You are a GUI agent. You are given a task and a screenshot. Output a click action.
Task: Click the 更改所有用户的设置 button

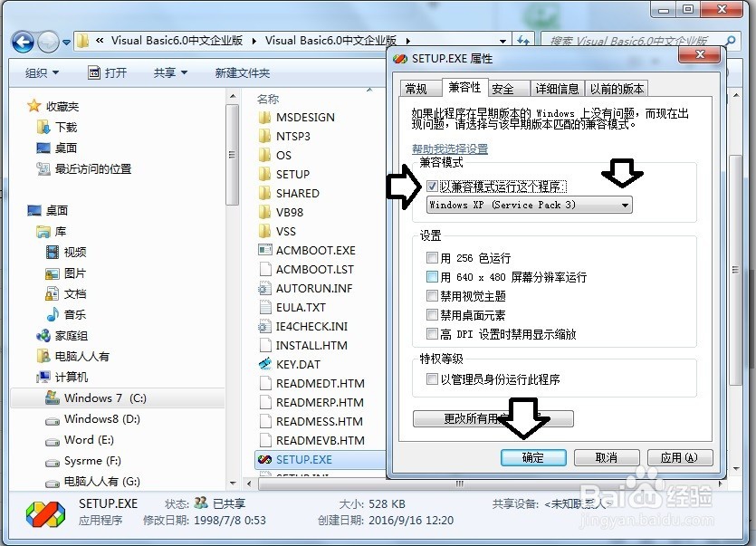[493, 418]
